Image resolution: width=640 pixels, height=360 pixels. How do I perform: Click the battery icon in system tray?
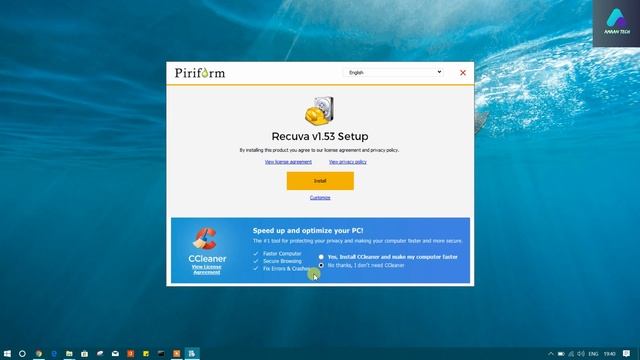pyautogui.click(x=561, y=354)
